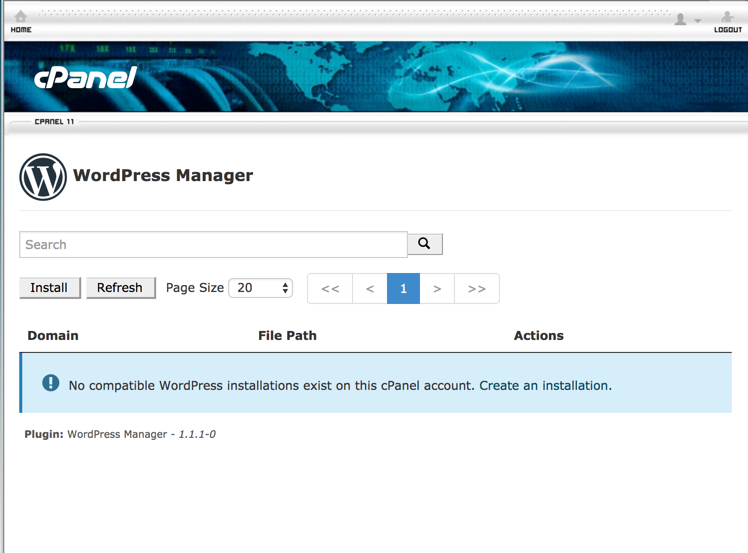Click the CPANEL 11 label
Viewport: 748px width, 553px height.
click(x=54, y=122)
